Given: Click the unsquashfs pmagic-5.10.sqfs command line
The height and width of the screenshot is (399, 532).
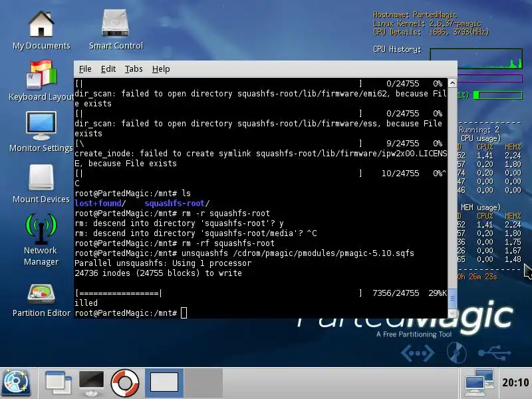Looking at the screenshot, I should click(244, 253).
